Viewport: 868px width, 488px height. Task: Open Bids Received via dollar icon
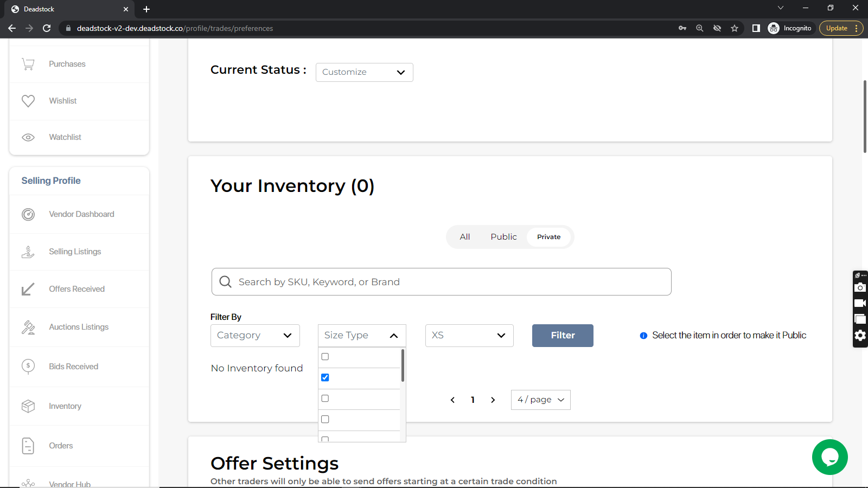28,367
